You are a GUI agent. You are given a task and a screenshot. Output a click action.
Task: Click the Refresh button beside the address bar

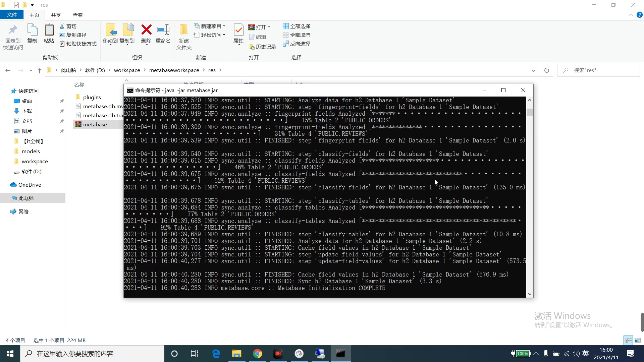pyautogui.click(x=547, y=70)
